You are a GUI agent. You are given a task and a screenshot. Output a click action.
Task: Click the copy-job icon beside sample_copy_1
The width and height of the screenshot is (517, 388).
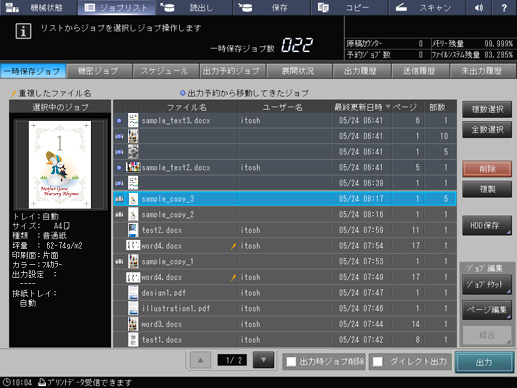click(x=119, y=261)
